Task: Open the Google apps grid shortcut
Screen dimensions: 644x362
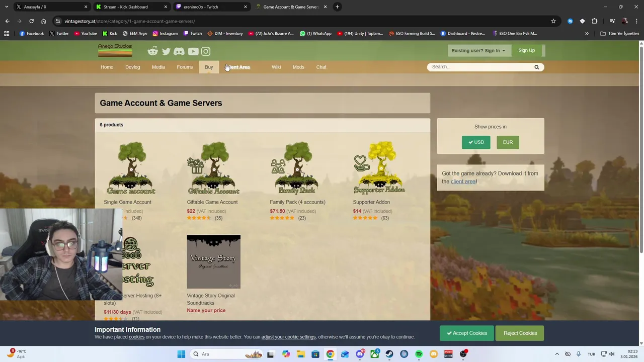Action: pyautogui.click(x=7, y=34)
